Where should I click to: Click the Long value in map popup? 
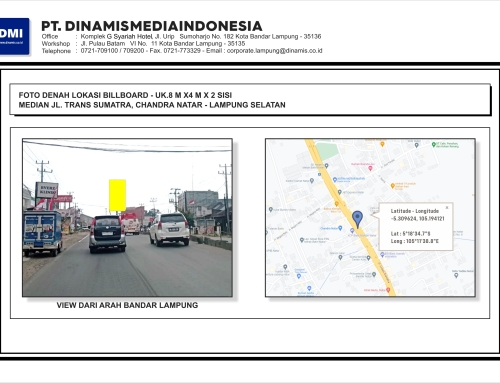tap(415, 241)
